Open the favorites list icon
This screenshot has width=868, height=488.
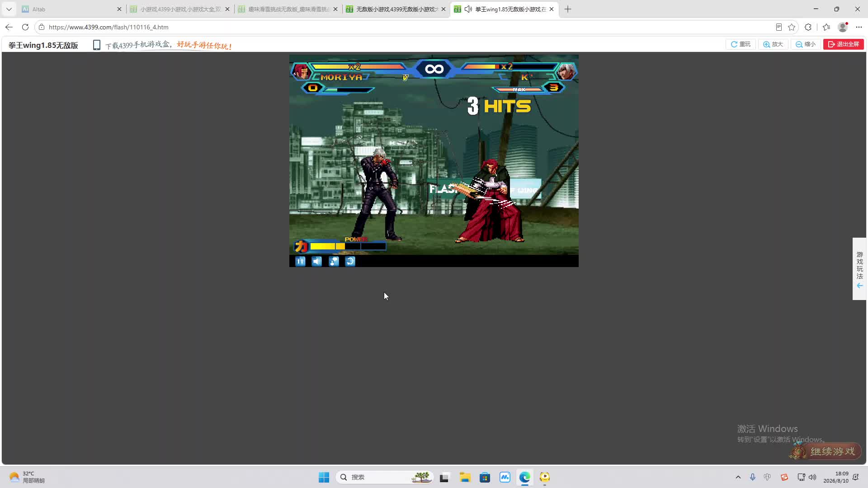coord(826,27)
